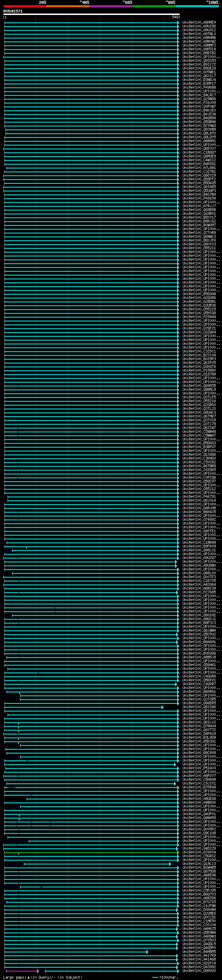Image resolution: width=222 pixels, height=980 pixels.
Task: Click label UniRef100_A7L6A1
Action: click(199, 168)
